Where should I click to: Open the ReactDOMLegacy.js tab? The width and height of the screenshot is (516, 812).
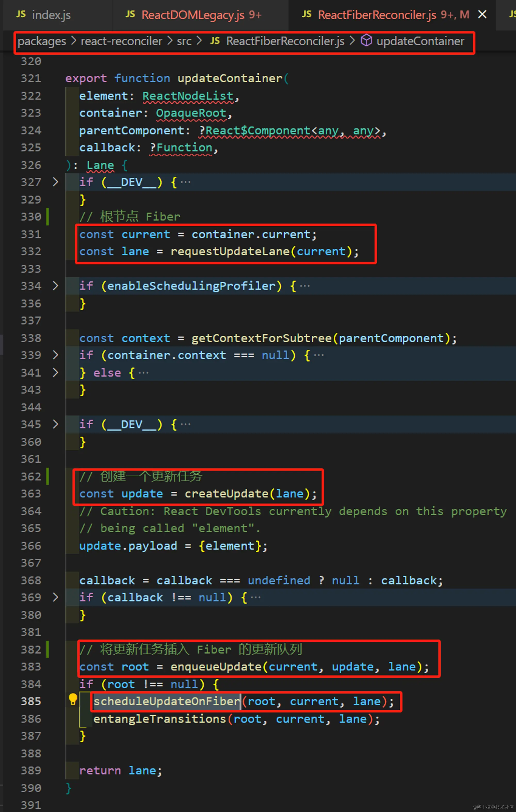(192, 15)
